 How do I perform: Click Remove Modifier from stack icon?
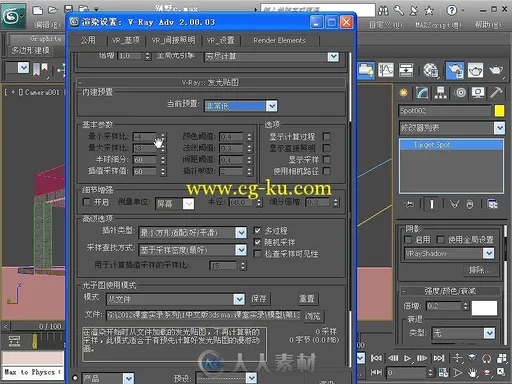(x=470, y=204)
